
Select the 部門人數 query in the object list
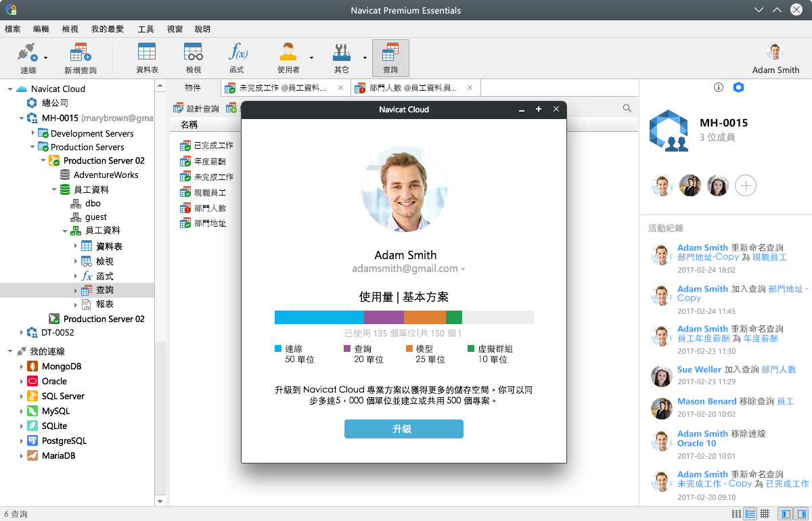[x=202, y=208]
